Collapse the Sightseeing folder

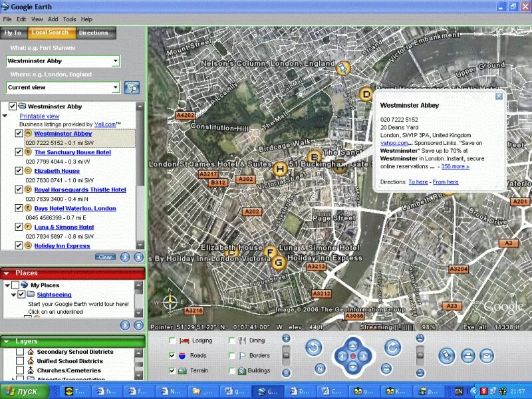click(13, 295)
